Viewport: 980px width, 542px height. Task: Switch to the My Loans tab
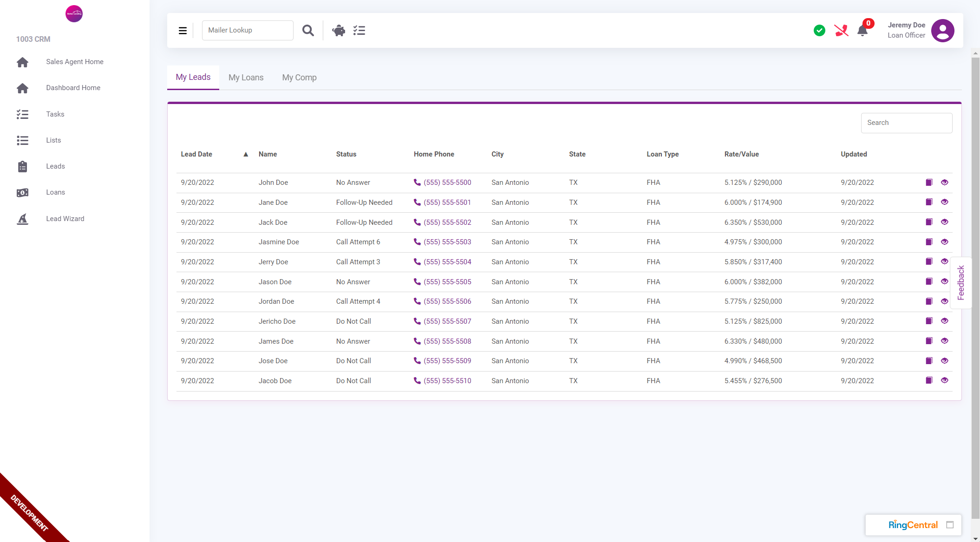pyautogui.click(x=246, y=78)
